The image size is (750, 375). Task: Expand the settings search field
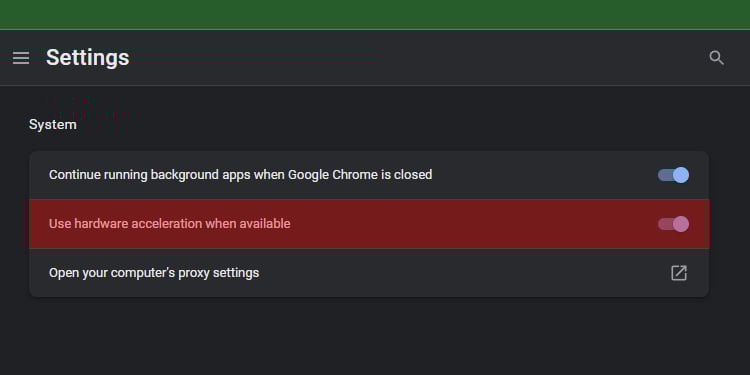click(716, 58)
